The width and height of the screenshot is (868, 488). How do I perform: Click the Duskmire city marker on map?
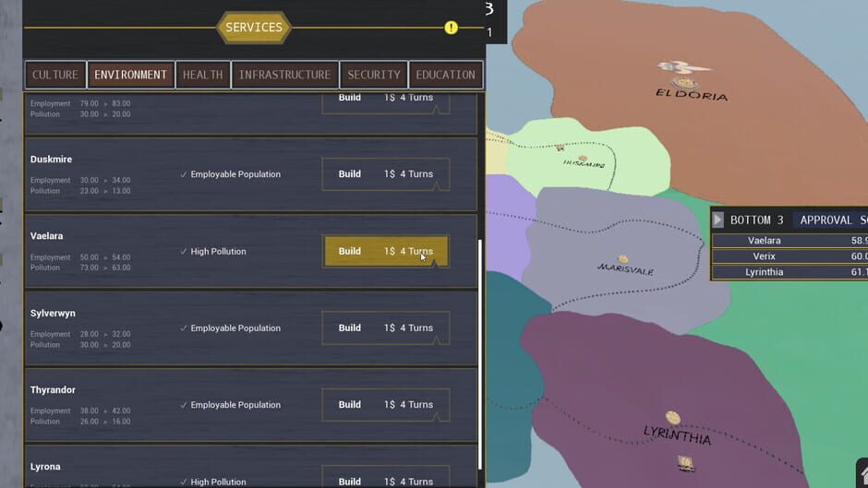(560, 147)
